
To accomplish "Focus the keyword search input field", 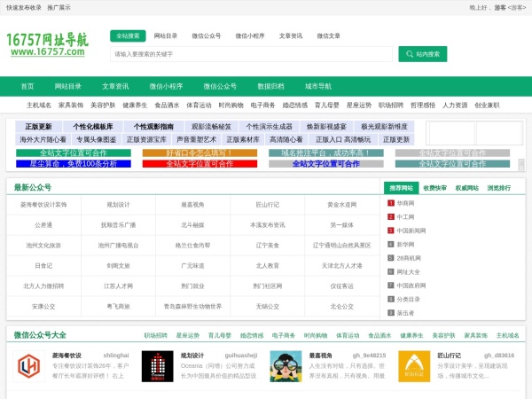I will pos(251,54).
